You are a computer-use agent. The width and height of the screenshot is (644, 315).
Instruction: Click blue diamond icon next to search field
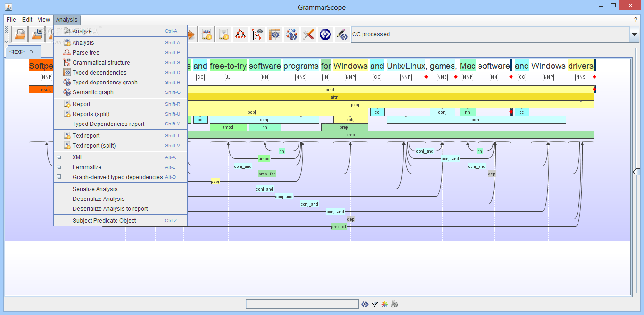tap(365, 304)
